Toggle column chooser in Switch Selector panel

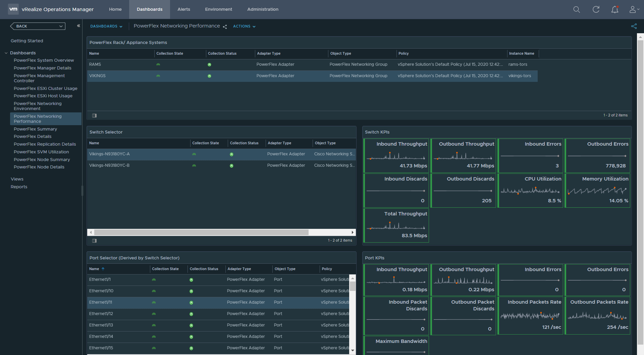(x=95, y=241)
